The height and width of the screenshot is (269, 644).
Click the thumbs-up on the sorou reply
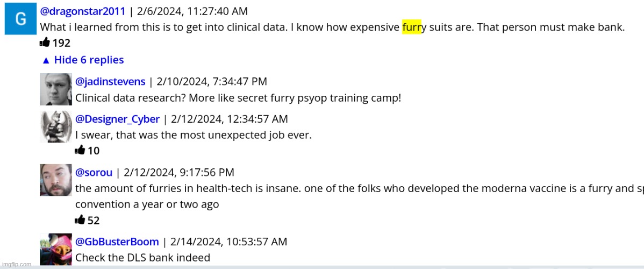[80, 220]
